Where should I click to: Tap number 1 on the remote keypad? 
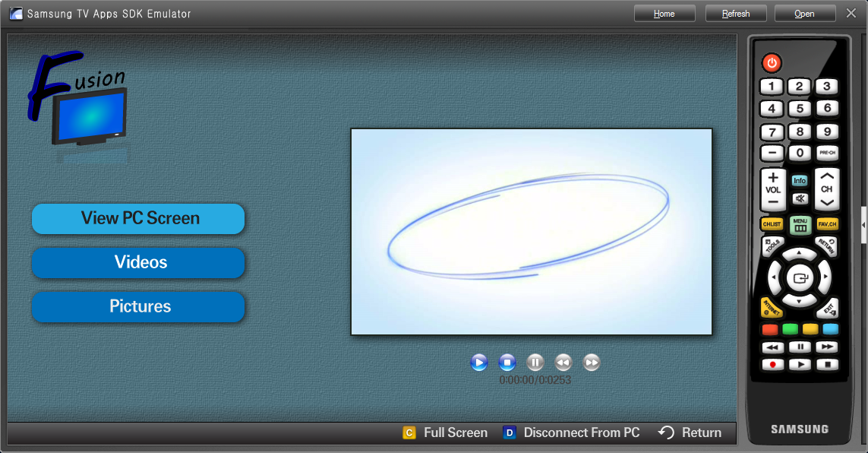coord(771,87)
